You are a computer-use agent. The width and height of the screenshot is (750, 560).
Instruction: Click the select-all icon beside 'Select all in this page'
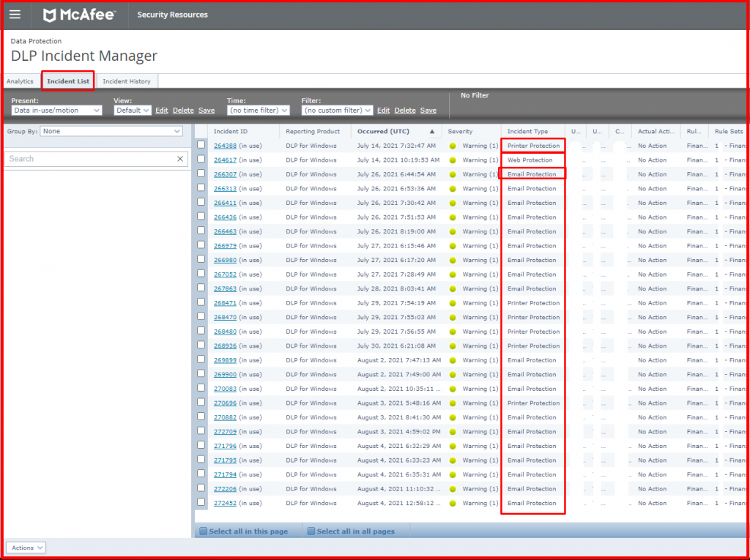(x=202, y=531)
